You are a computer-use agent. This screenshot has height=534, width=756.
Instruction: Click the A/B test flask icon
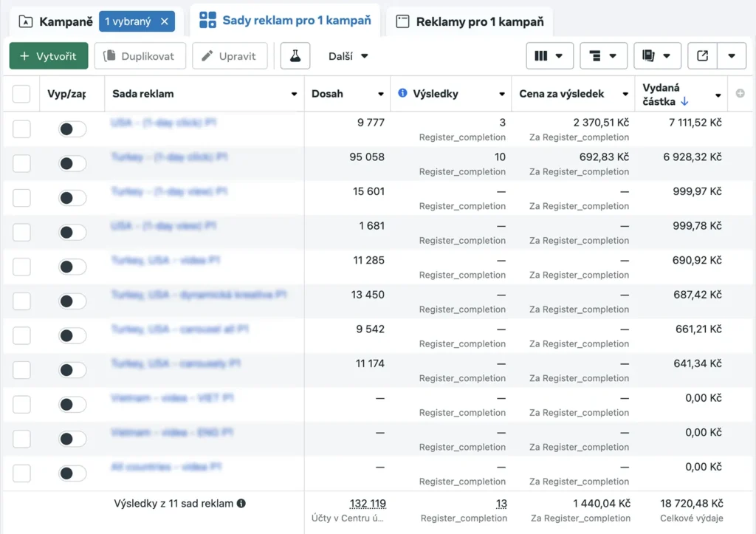coord(295,56)
